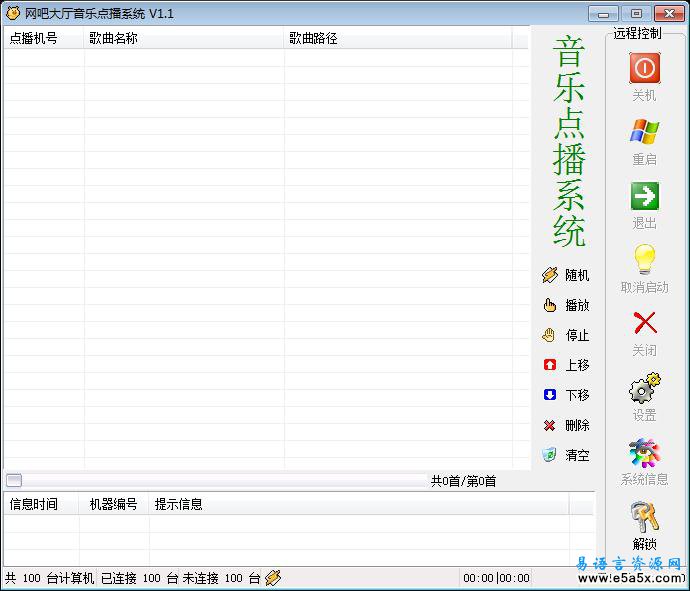Close the window with red X button

point(669,13)
